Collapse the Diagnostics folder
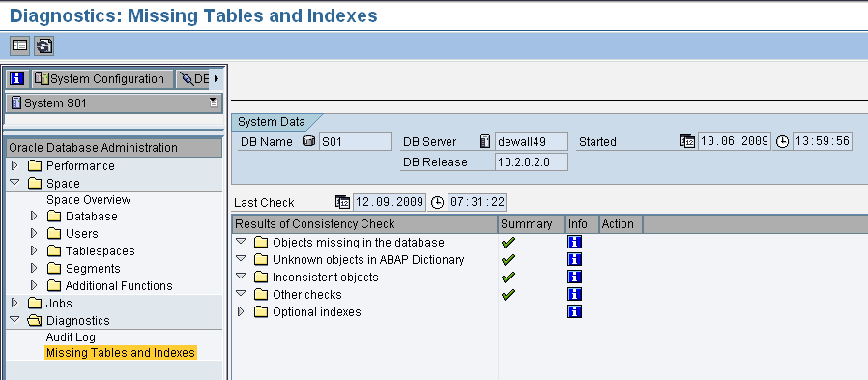 click(14, 320)
